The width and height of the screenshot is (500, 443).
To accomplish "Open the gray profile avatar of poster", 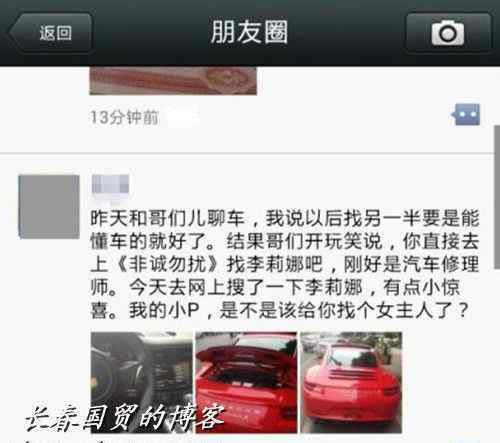I will coord(49,207).
